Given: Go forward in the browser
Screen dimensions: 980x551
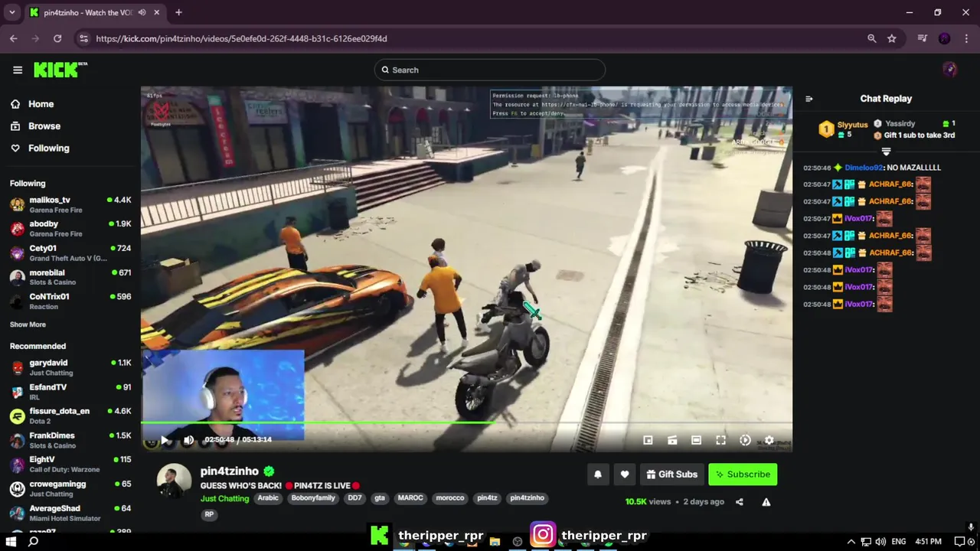Looking at the screenshot, I should 35,38.
